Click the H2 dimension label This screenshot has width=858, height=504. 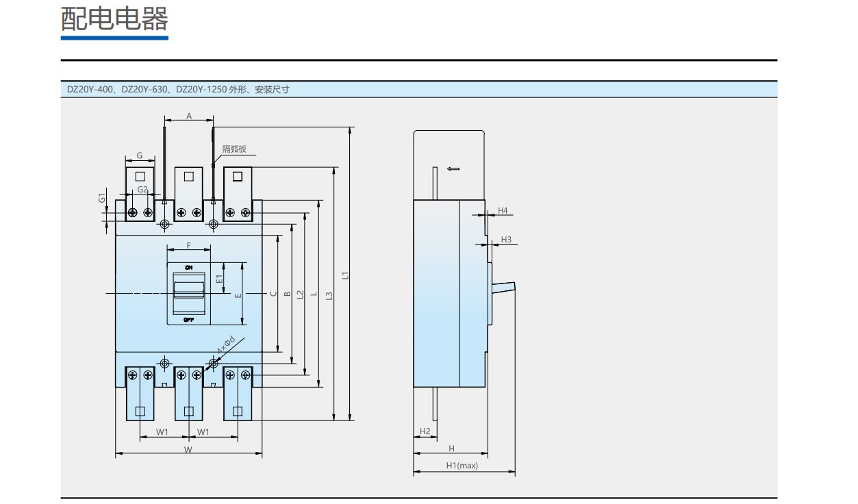[425, 431]
